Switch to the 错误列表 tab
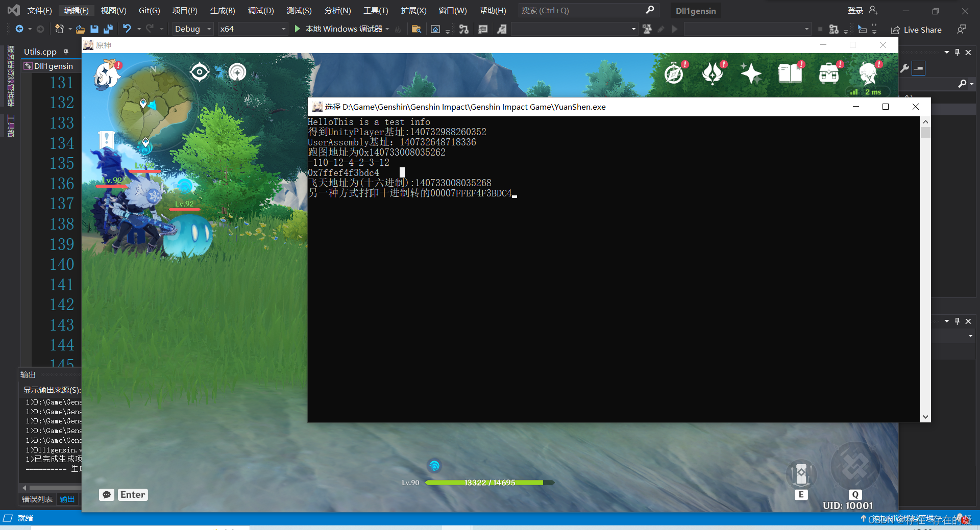 [37, 499]
